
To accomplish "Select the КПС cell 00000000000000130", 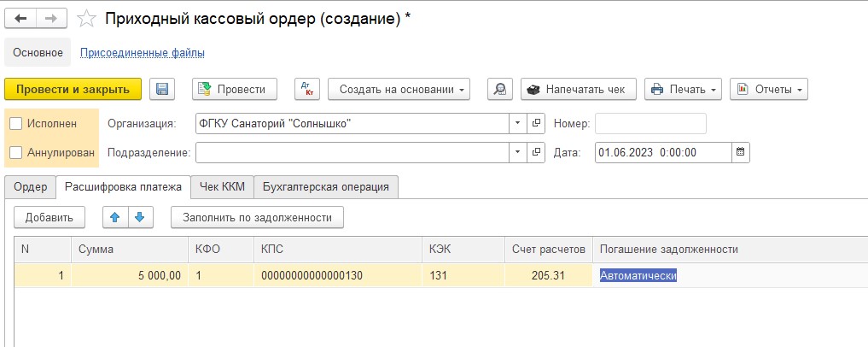I will [x=338, y=275].
